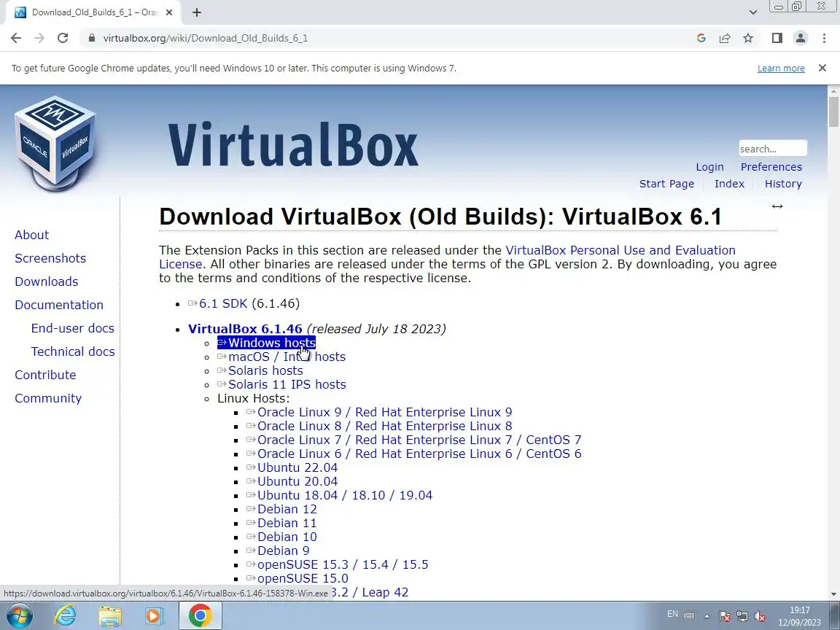Click Solaris 11 IPS hosts link
The width and height of the screenshot is (840, 630).
[x=281, y=385]
